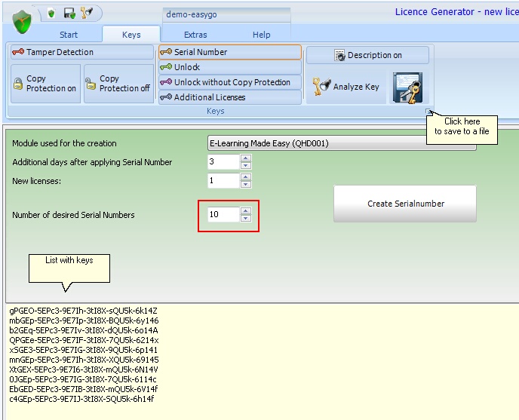Click the save keys to file icon
This screenshot has height=420, width=519.
pyautogui.click(x=410, y=87)
